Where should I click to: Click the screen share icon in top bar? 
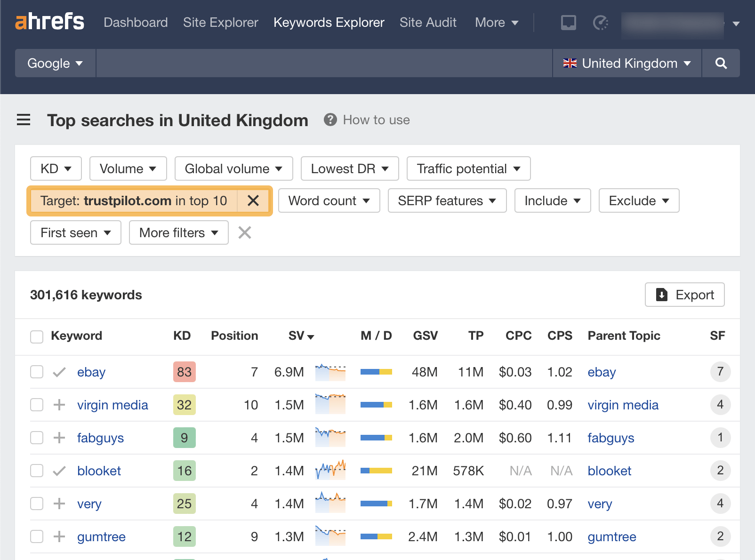[568, 22]
